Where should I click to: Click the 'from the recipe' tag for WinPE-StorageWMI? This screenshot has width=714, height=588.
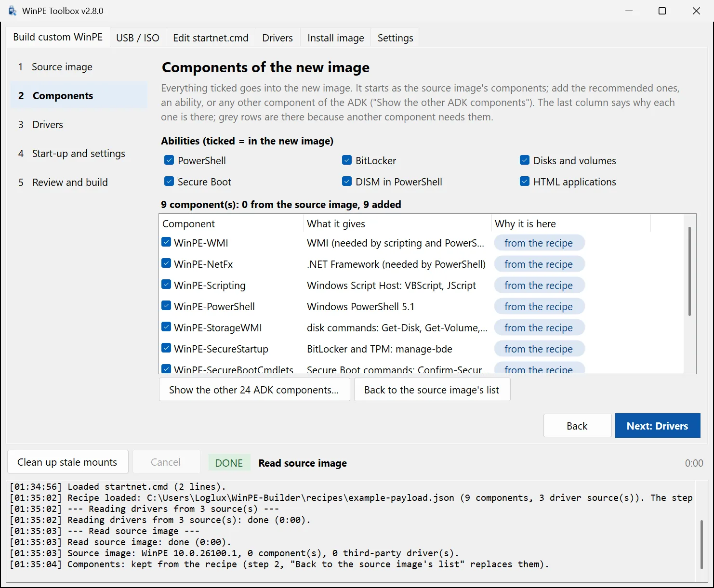(539, 328)
